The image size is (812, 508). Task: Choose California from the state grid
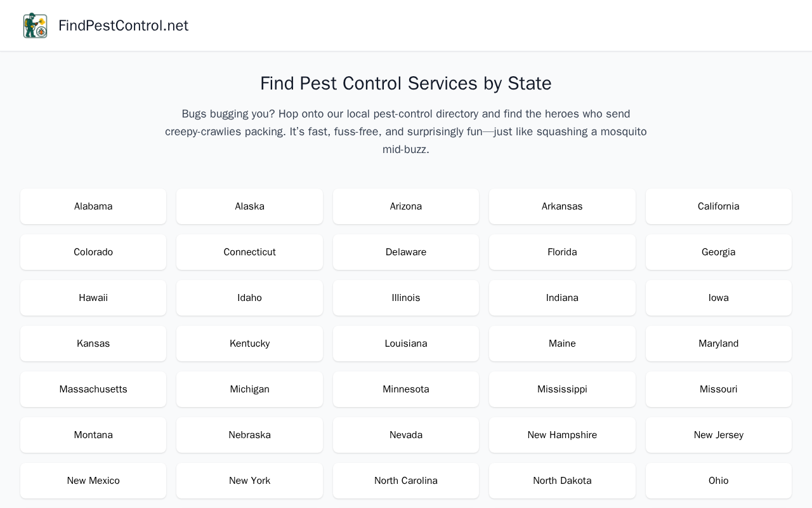(x=719, y=206)
